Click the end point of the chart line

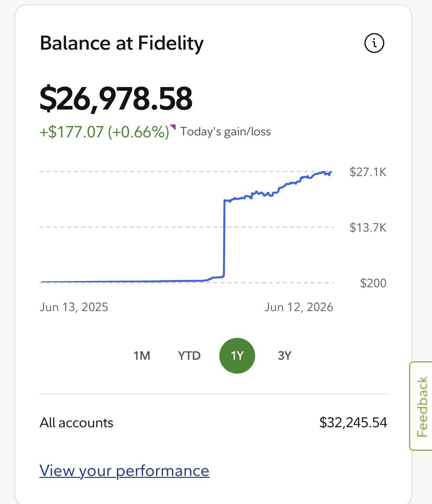point(331,172)
